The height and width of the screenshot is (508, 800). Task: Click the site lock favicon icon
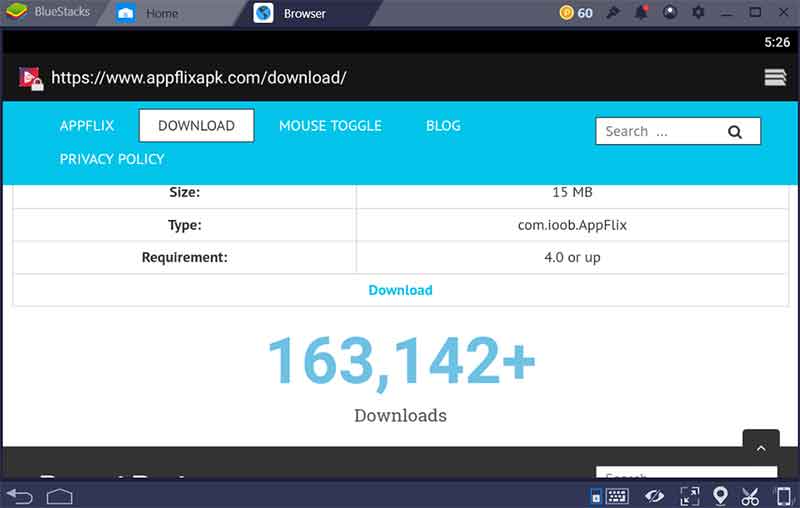(31, 79)
